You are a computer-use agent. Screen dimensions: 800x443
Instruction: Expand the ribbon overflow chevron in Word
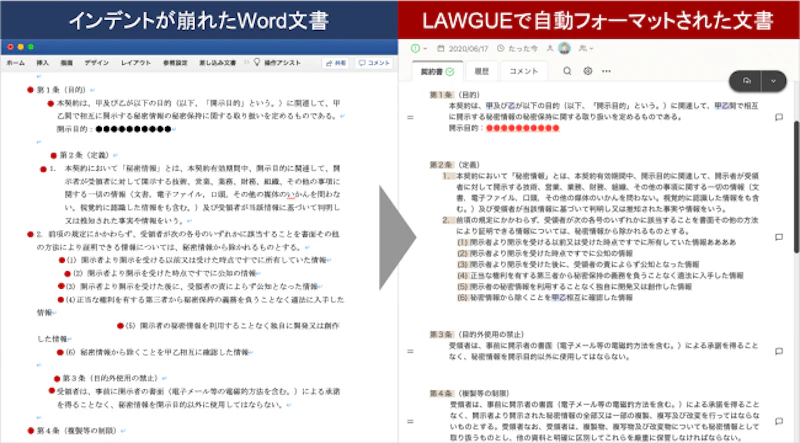(245, 62)
